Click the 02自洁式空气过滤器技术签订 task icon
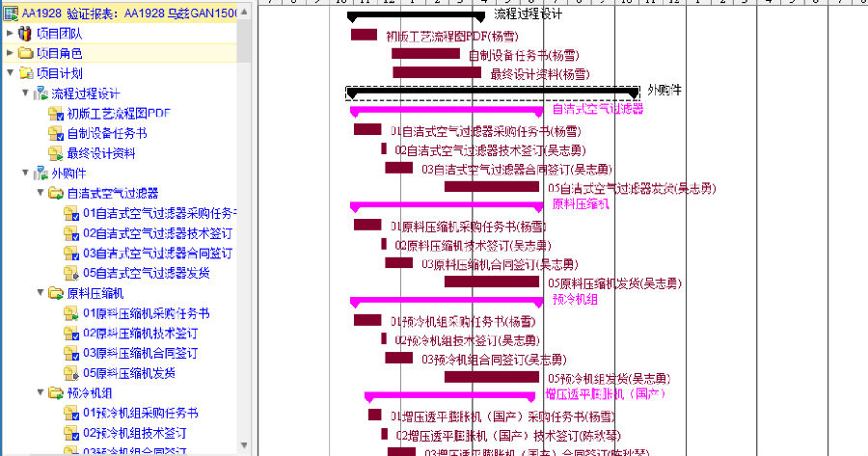This screenshot has height=456, width=868. [71, 233]
